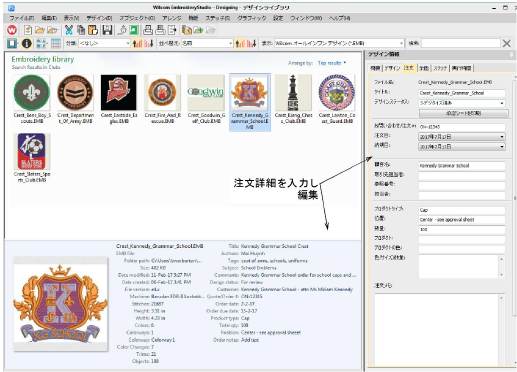The image size is (517, 372).
Task: Click the large K.G School preview image
Action: tap(60, 304)
